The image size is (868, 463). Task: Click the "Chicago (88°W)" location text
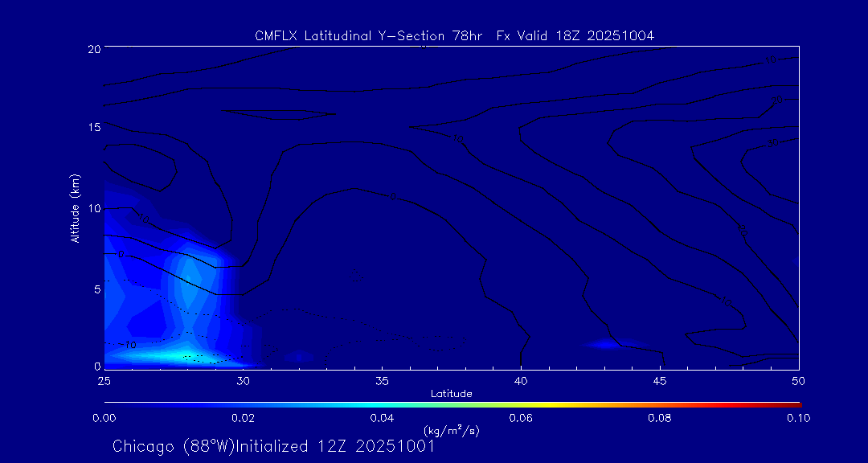click(174, 446)
